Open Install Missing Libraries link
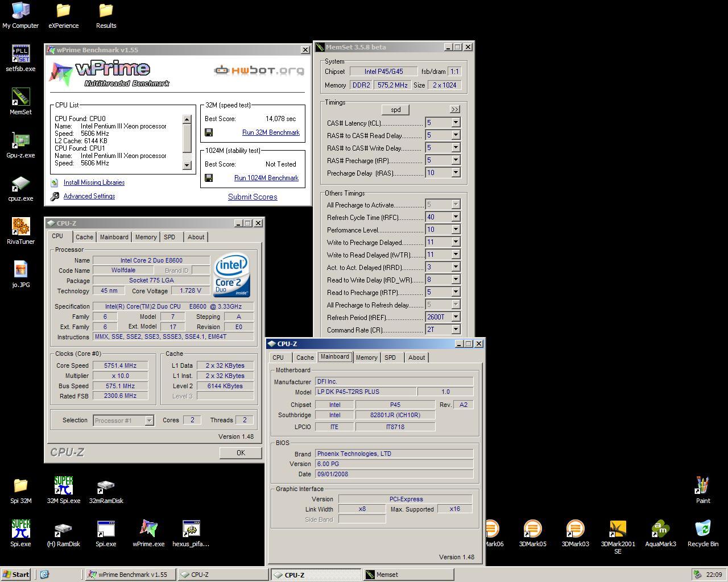The image size is (728, 582). (94, 182)
